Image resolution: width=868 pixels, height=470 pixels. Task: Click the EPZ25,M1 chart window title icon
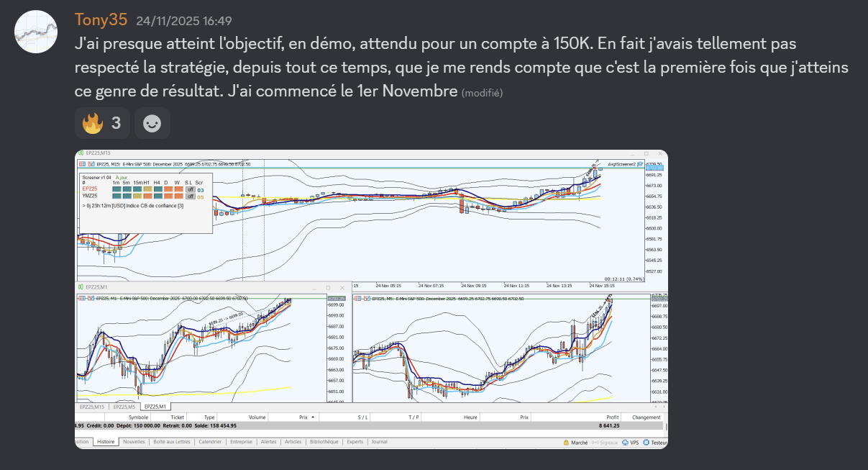click(x=81, y=286)
